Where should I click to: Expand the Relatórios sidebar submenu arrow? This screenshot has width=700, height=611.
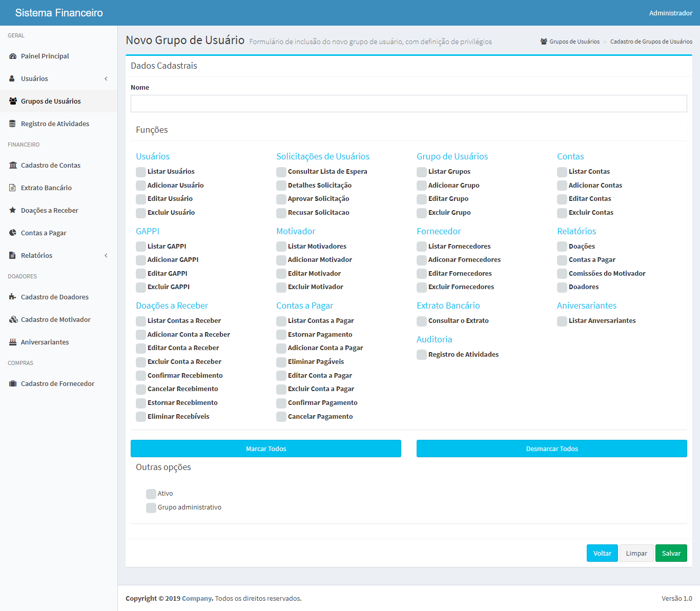[x=106, y=256]
